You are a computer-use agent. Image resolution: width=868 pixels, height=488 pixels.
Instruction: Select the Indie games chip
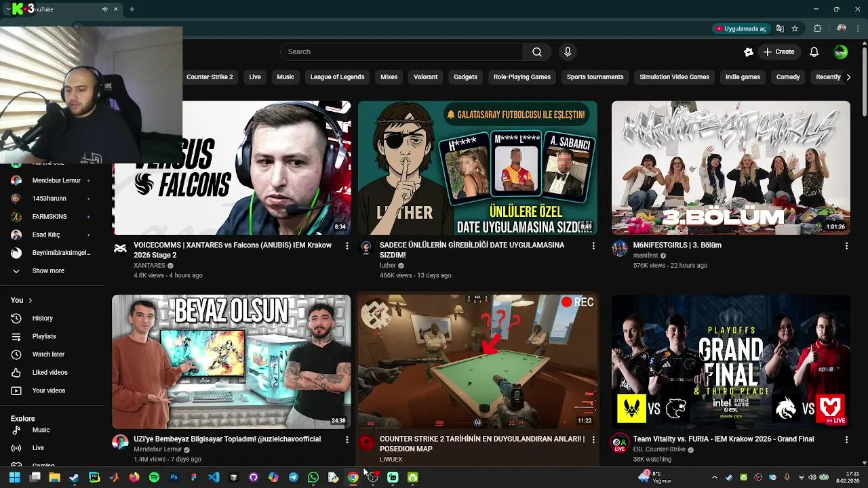743,77
